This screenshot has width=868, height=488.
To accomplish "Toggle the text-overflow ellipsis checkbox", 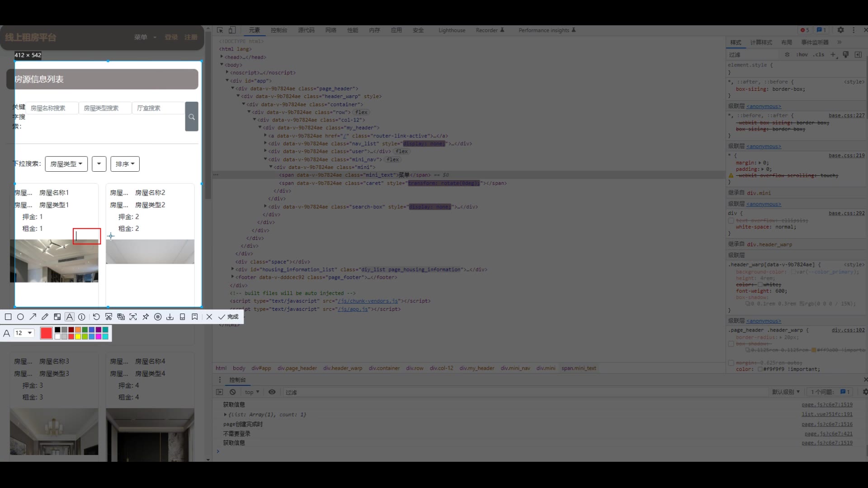I will click(731, 221).
